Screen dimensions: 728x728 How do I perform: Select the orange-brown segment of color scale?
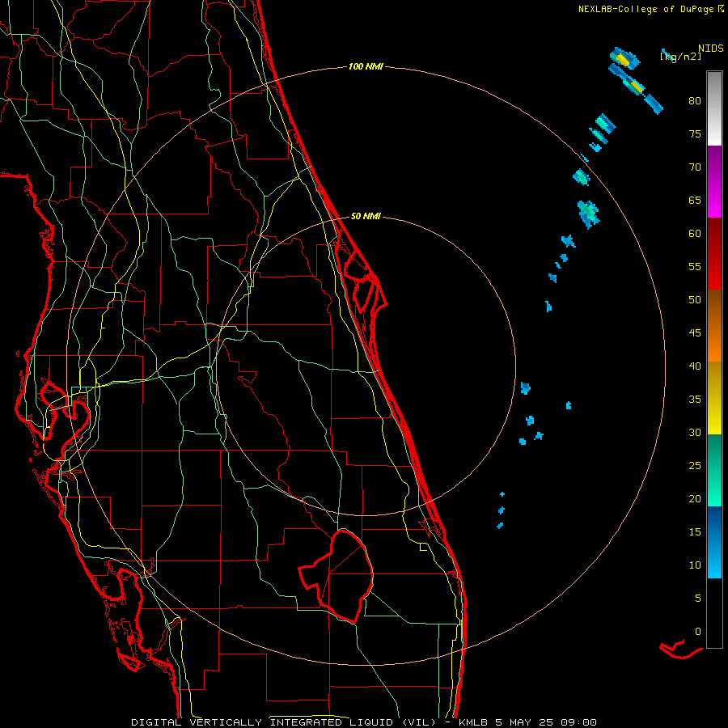click(x=714, y=325)
